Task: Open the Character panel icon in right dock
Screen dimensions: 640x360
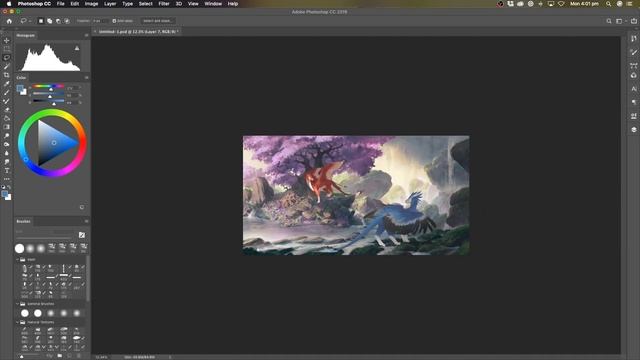Action: pyautogui.click(x=633, y=89)
